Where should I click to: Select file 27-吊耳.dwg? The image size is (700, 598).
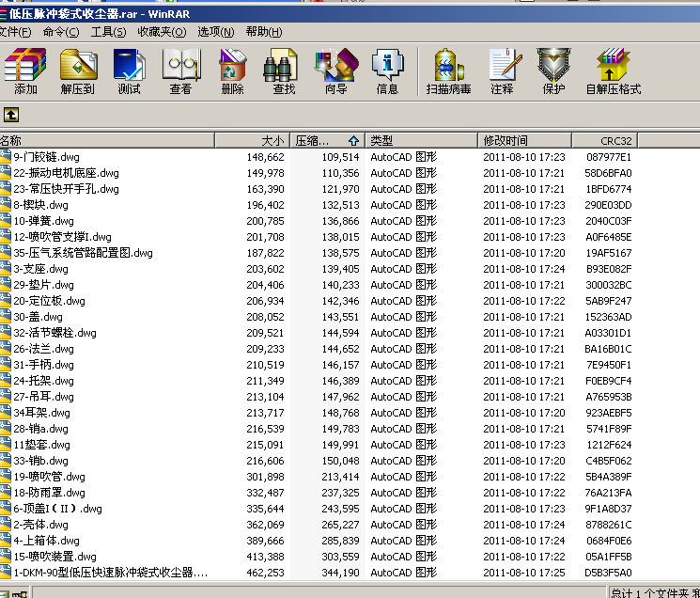tap(44, 397)
